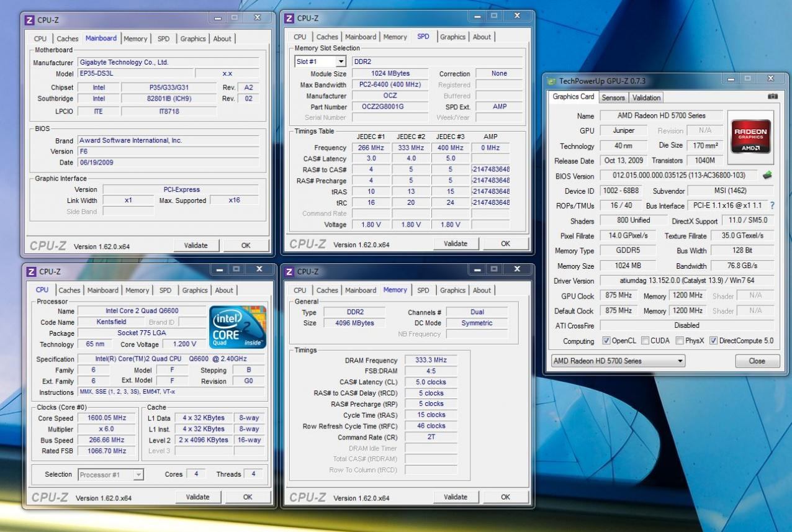The width and height of the screenshot is (792, 532).
Task: Open Memory tab in Mainboard CPU-Z window
Action: 135,38
